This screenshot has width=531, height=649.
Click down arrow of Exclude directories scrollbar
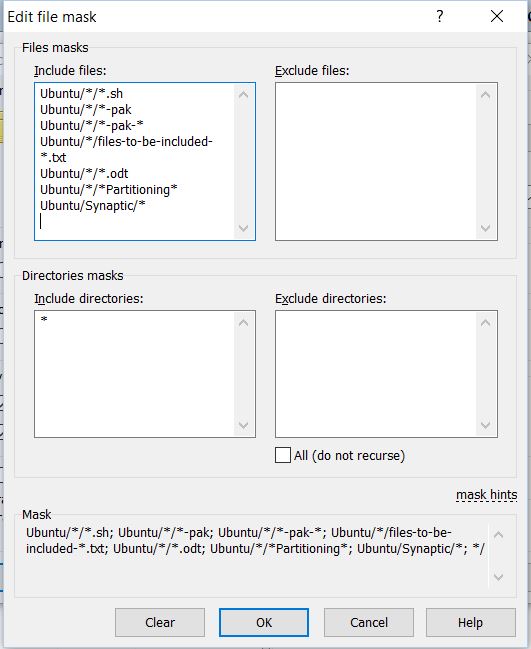(485, 425)
